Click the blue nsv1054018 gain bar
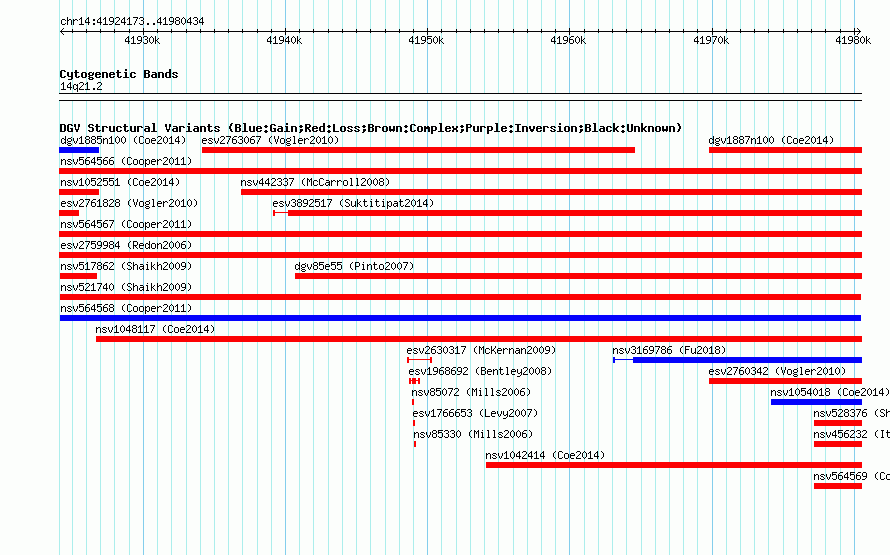Image resolution: width=890 pixels, height=555 pixels. [x=816, y=402]
